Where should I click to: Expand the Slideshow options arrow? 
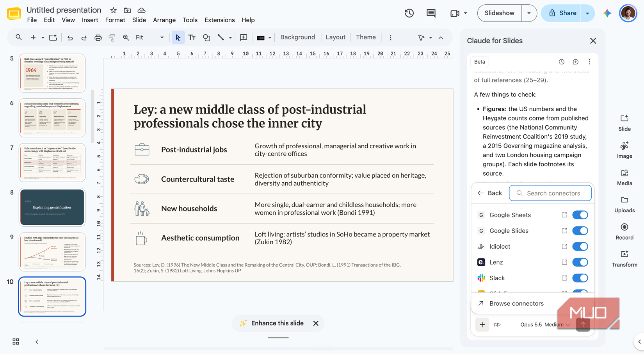(529, 13)
